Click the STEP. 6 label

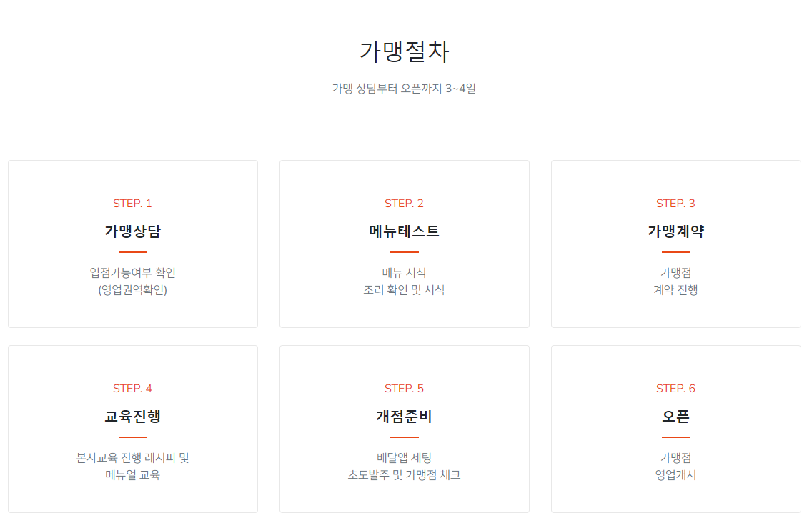point(675,389)
